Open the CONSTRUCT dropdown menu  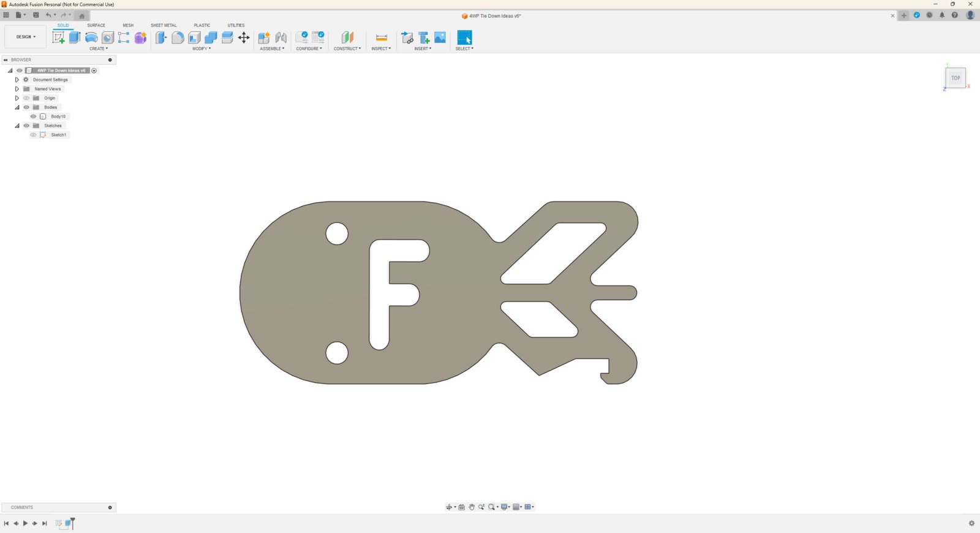[347, 48]
